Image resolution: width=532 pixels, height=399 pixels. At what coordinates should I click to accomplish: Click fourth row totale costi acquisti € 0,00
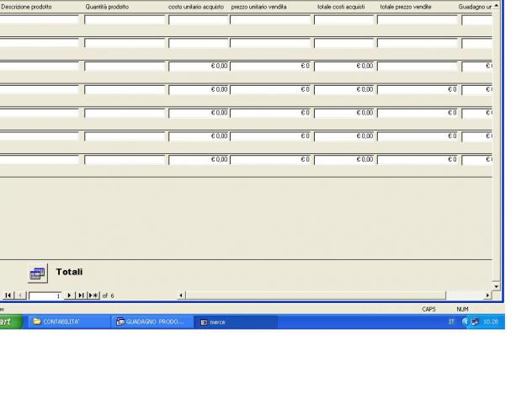[343, 89]
